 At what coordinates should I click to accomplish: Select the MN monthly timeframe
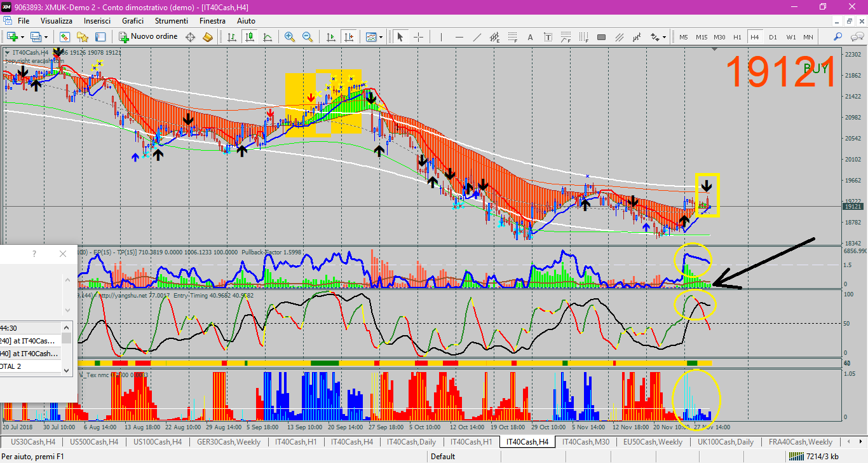pyautogui.click(x=808, y=37)
